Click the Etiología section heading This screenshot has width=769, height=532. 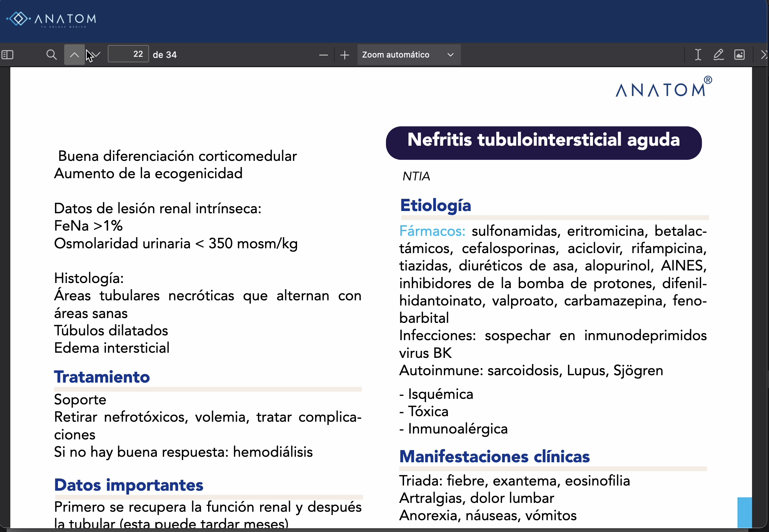tap(435, 205)
